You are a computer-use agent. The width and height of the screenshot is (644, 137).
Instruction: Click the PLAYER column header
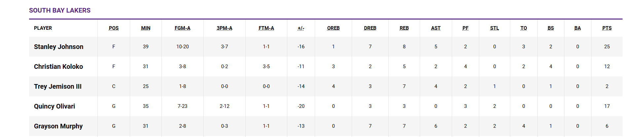43,28
